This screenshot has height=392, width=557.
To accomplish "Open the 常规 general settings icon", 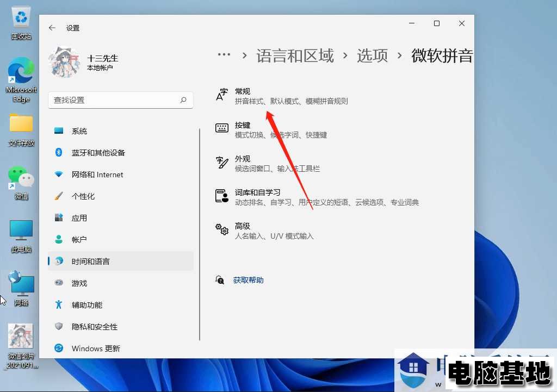I will [x=222, y=95].
